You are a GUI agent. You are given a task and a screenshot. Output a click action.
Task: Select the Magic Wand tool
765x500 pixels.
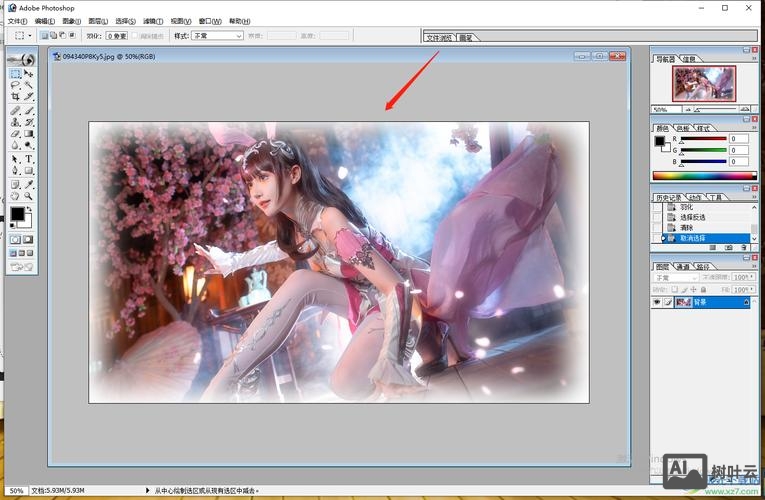(x=29, y=86)
